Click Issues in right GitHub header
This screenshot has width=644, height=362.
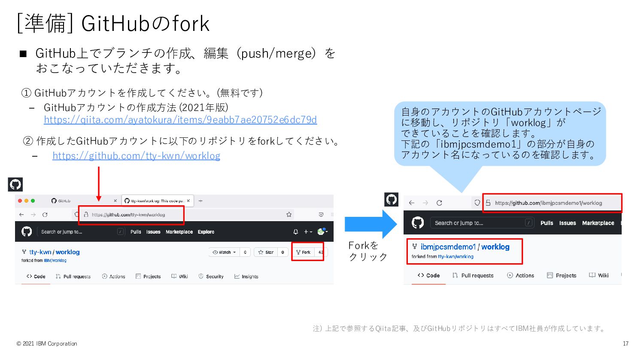coord(568,223)
